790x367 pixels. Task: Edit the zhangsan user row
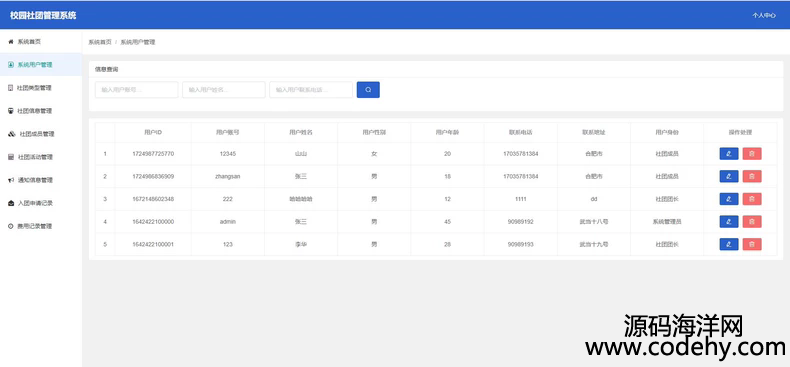729,176
